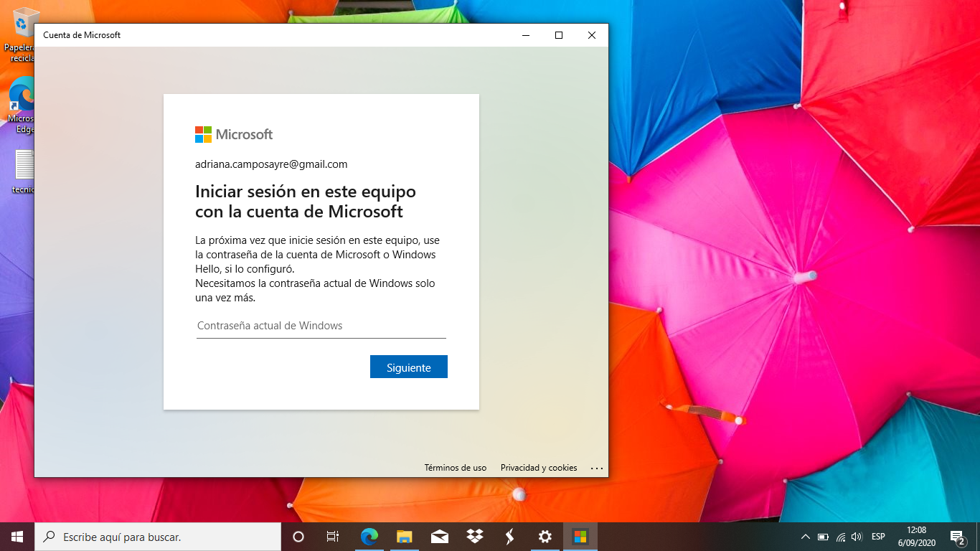Open the Windows Start menu
The width and height of the screenshot is (980, 551).
pyautogui.click(x=17, y=537)
